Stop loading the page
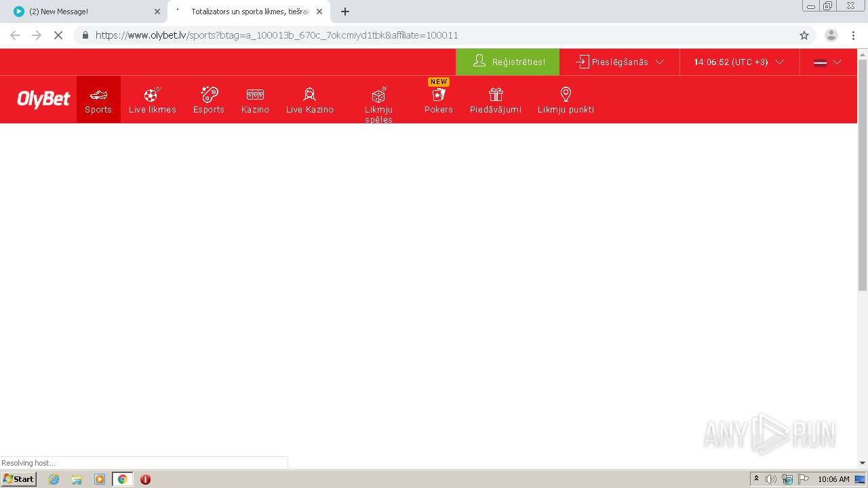 point(58,35)
